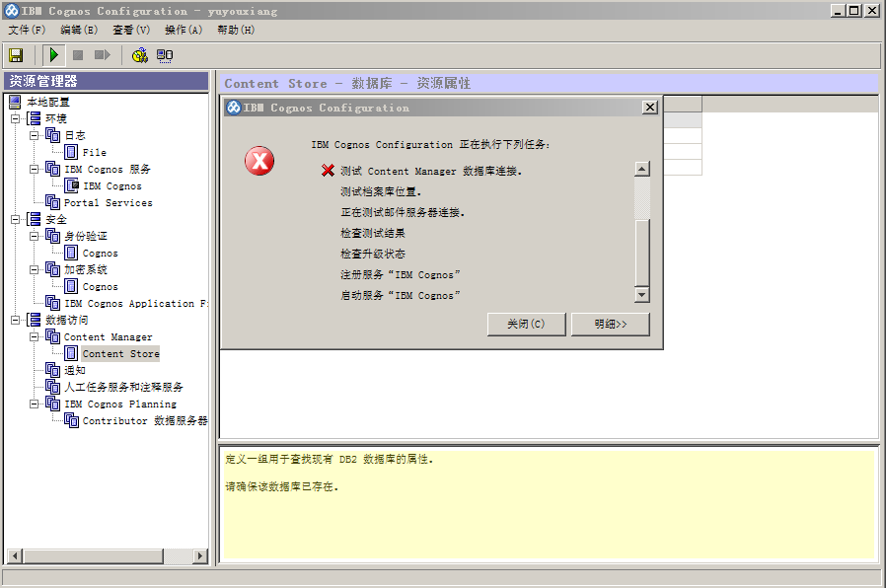Click the 本地配置 computer icon

click(x=15, y=102)
